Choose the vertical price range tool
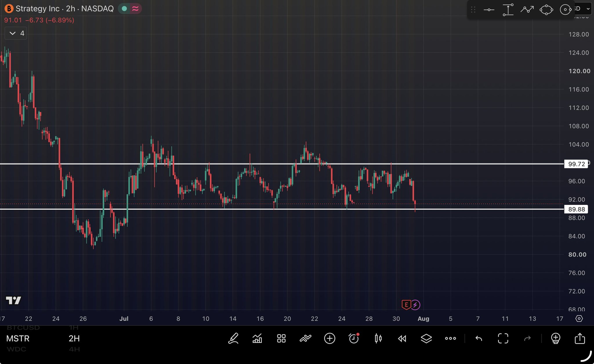The width and height of the screenshot is (594, 364). click(508, 10)
